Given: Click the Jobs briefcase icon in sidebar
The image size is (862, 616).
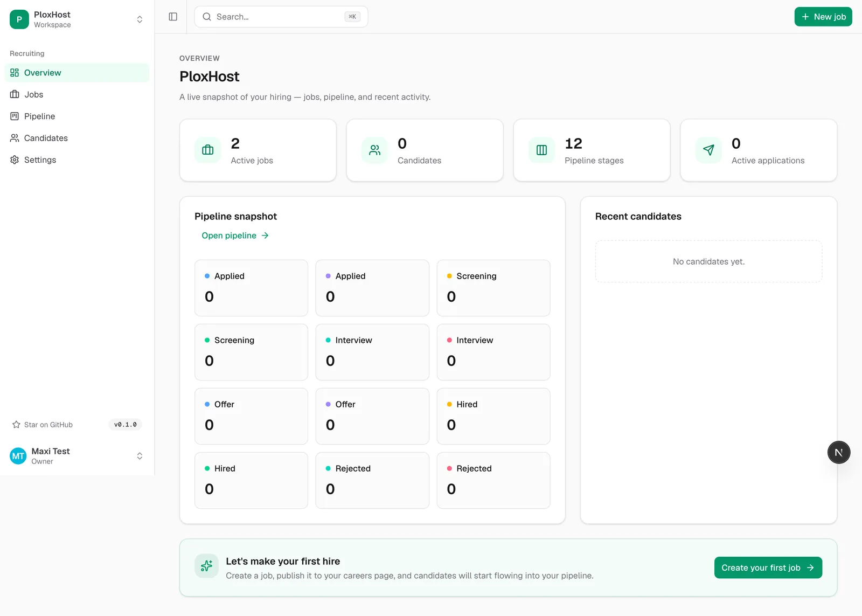Looking at the screenshot, I should point(15,94).
